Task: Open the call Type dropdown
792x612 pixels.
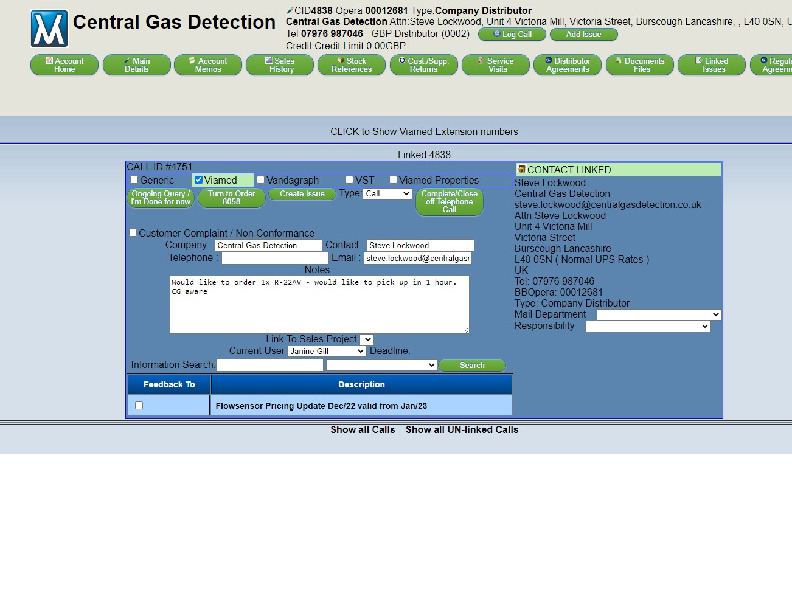Action: tap(387, 194)
